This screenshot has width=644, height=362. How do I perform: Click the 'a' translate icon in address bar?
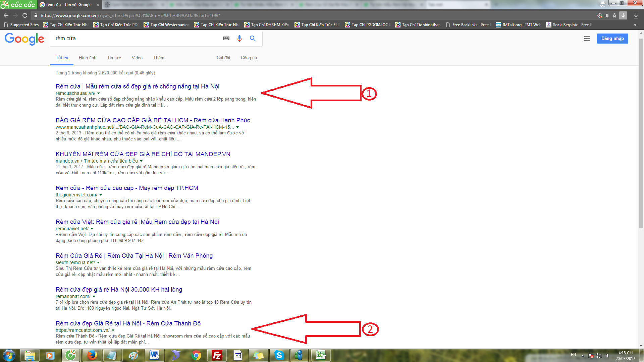click(x=607, y=15)
